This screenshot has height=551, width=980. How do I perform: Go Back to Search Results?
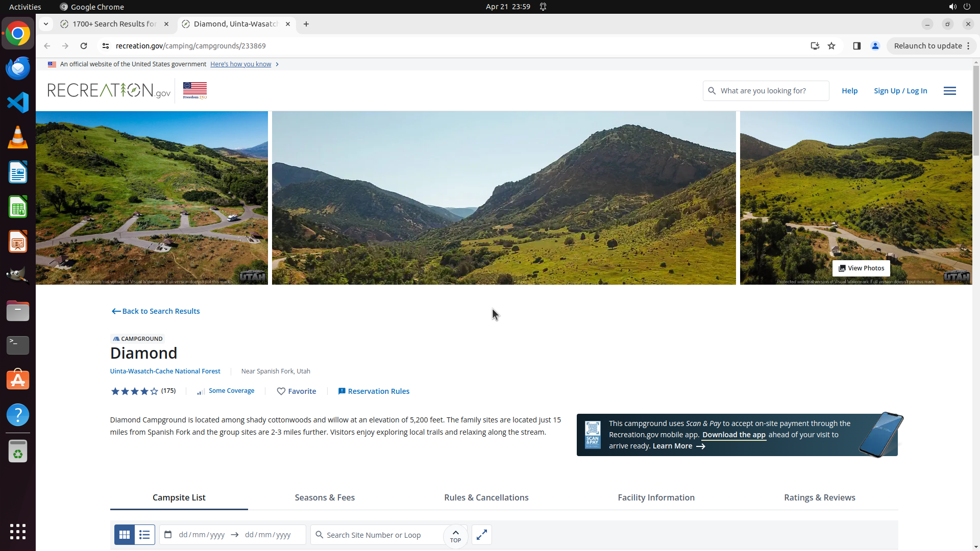156,311
